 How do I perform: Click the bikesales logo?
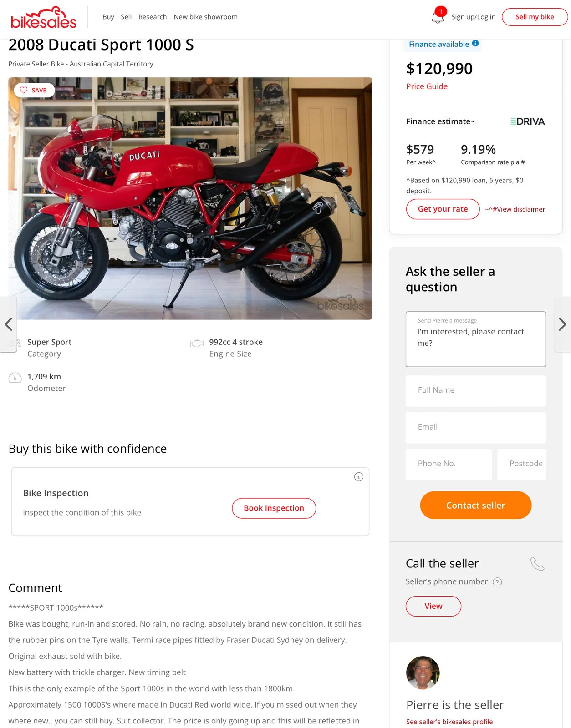tap(43, 18)
